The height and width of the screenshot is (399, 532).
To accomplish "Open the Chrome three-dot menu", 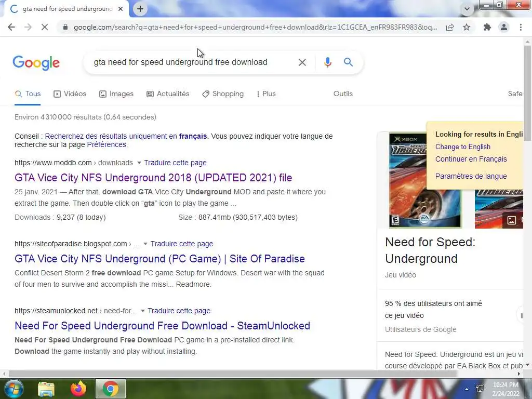I will click(x=521, y=27).
